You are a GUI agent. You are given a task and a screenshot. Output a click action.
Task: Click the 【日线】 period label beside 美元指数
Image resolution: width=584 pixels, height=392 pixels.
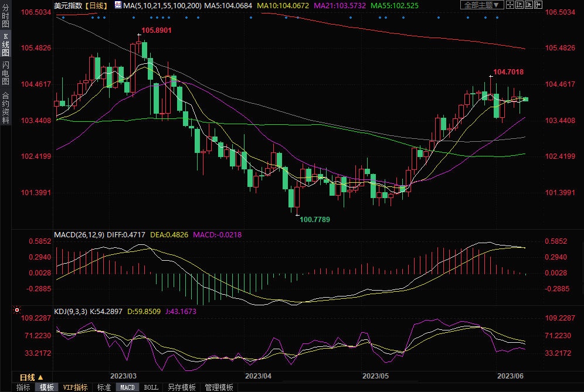click(x=98, y=5)
